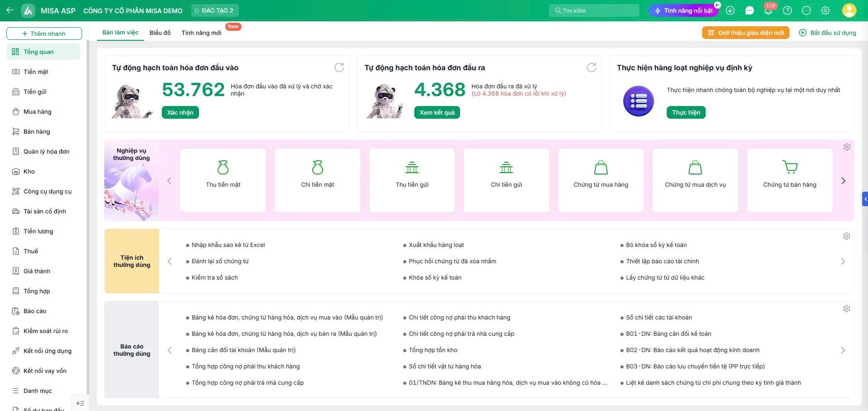This screenshot has width=868, height=411.
Task: Open the settings gear in header
Action: (825, 10)
